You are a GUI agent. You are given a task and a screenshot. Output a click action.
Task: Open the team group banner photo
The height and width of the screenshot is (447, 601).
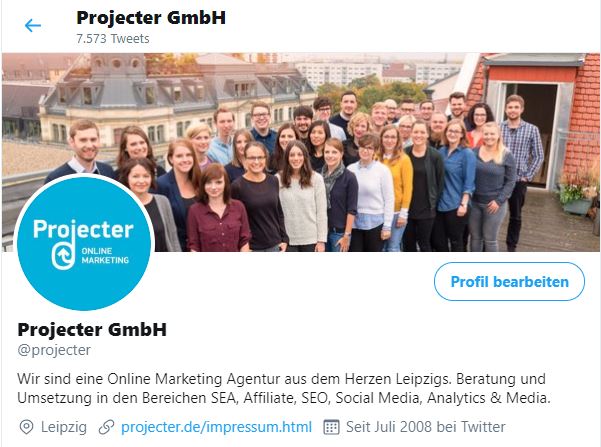(301, 152)
